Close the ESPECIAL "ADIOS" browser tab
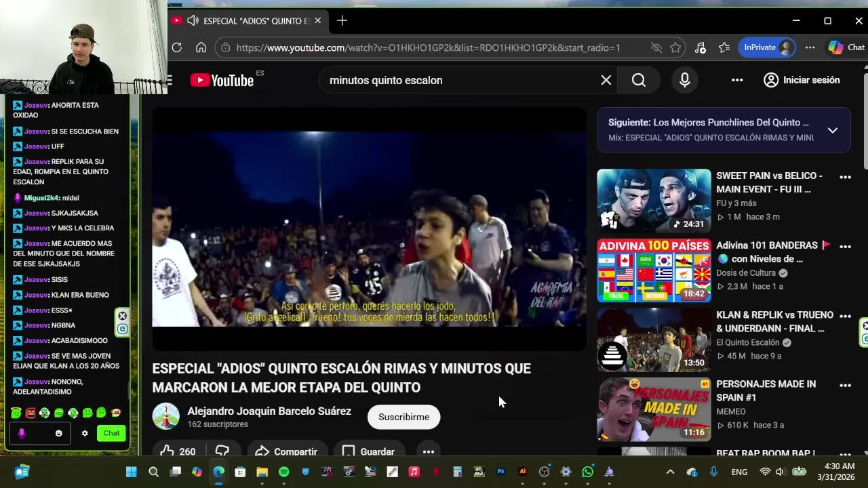This screenshot has width=868, height=488. point(317,21)
